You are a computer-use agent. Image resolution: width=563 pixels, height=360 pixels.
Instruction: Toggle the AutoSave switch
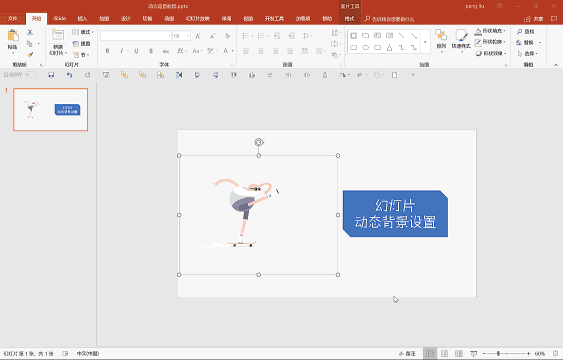pyautogui.click(x=31, y=75)
